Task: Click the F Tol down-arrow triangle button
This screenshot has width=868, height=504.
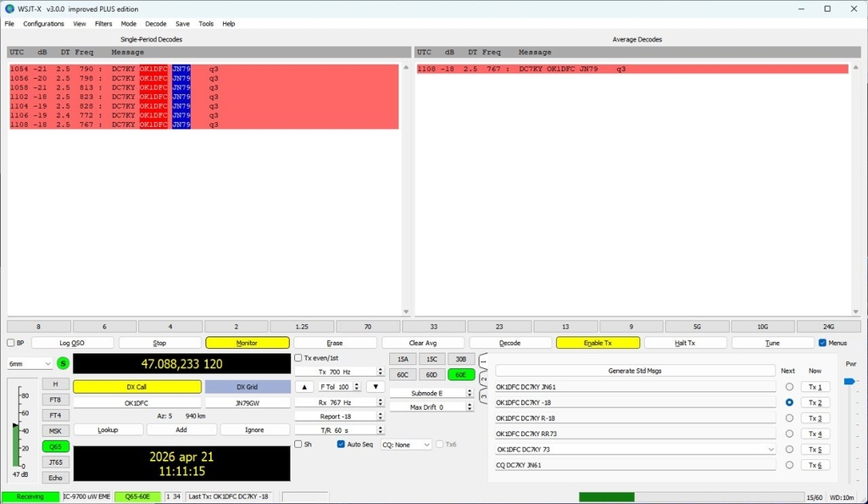Action: 376,387
